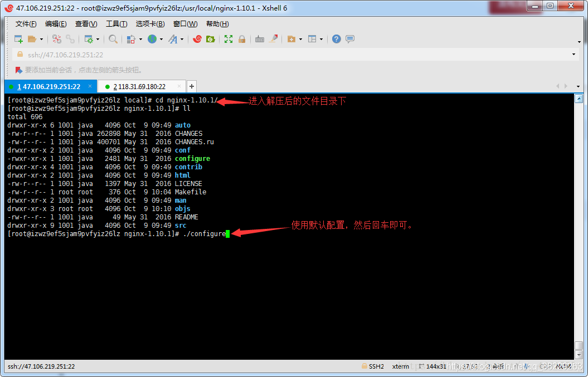
Task: Toggle the 144x31 size indicator
Action: [435, 366]
